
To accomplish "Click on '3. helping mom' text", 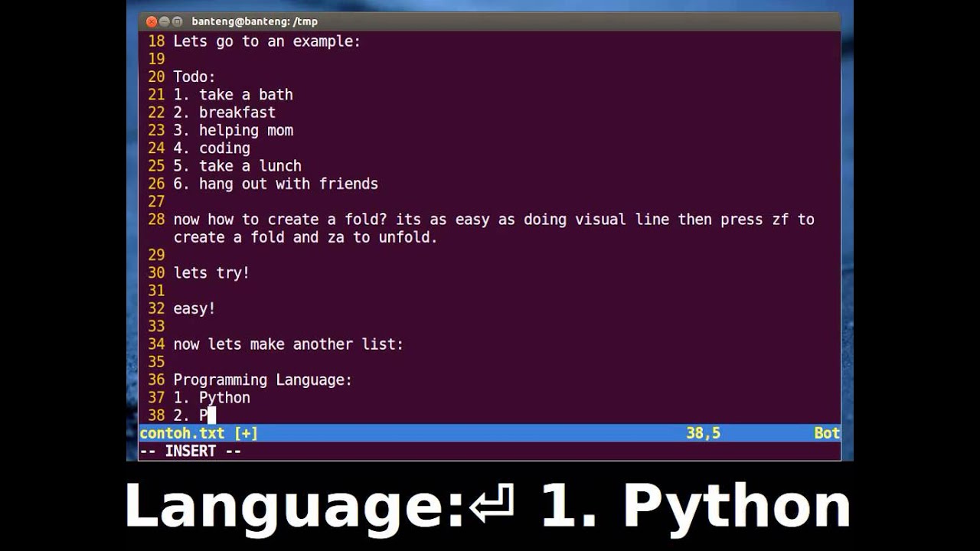I will click(233, 130).
